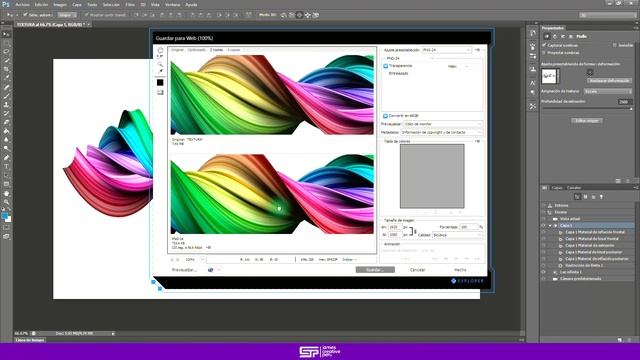Select the Eyedropper tool in the dialog
640x360 pixels.
pyautogui.click(x=160, y=71)
